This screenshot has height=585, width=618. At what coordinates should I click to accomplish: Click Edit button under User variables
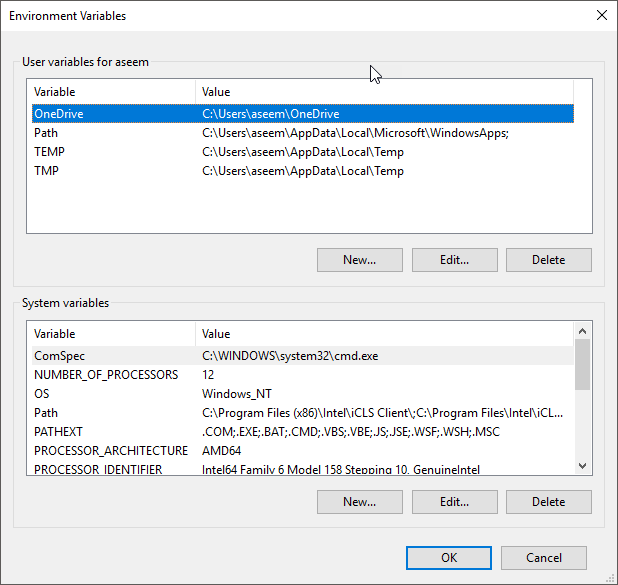coord(454,260)
